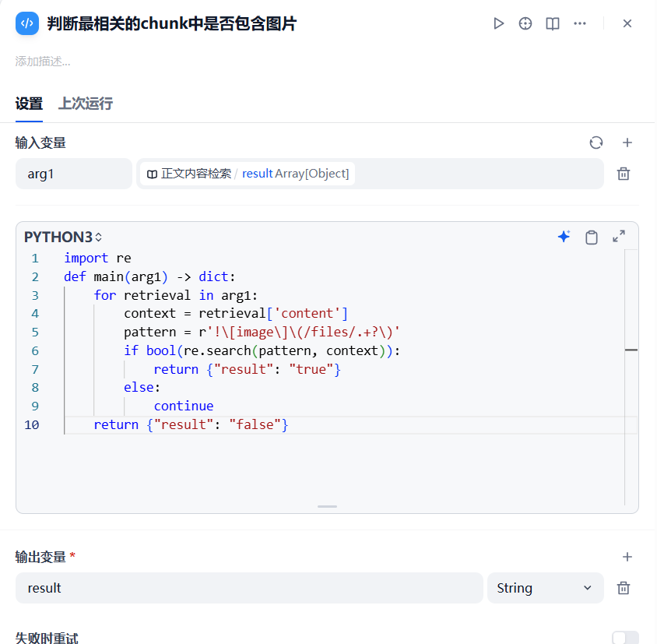
Task: Open the arg1 variable source selector
Action: [x=370, y=174]
